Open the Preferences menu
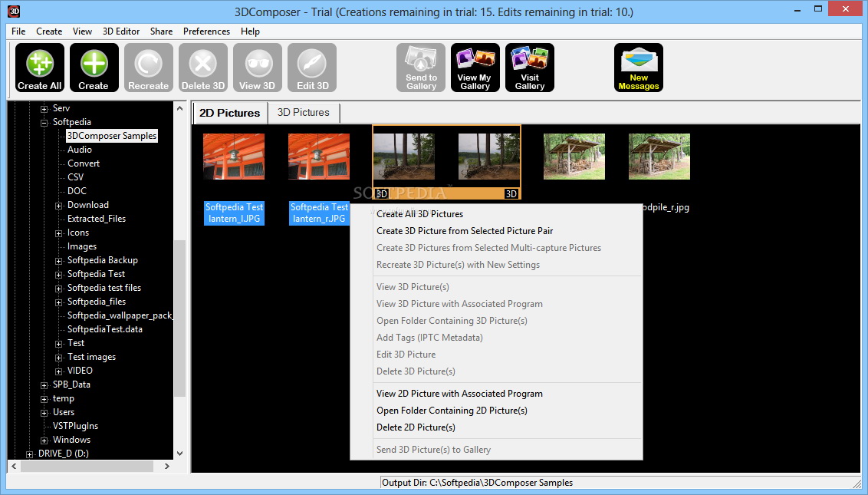868x495 pixels. pyautogui.click(x=206, y=31)
